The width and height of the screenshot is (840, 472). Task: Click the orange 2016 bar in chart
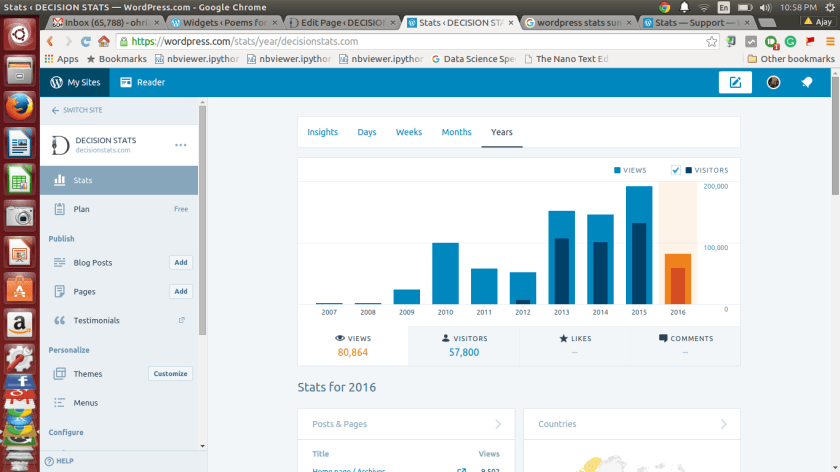(x=678, y=279)
